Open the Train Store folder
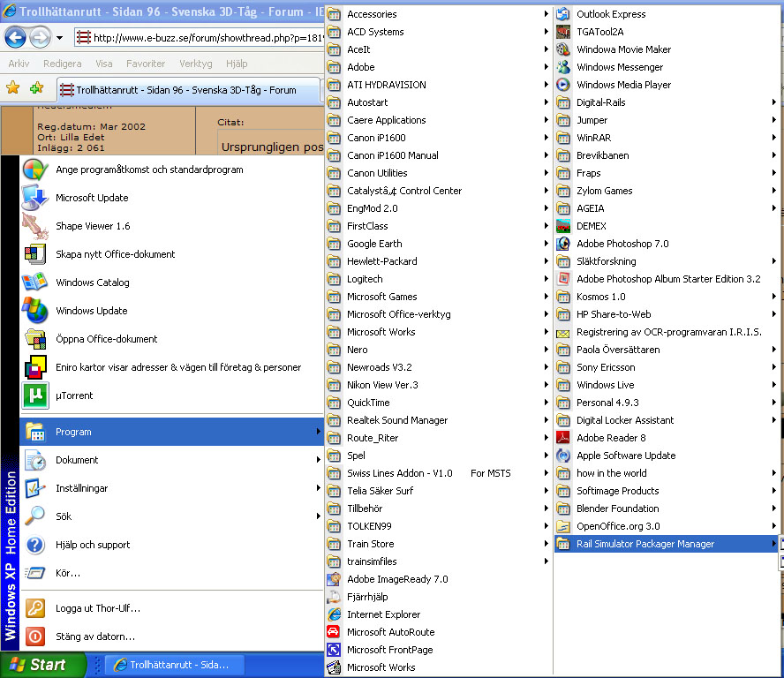 coord(370,544)
